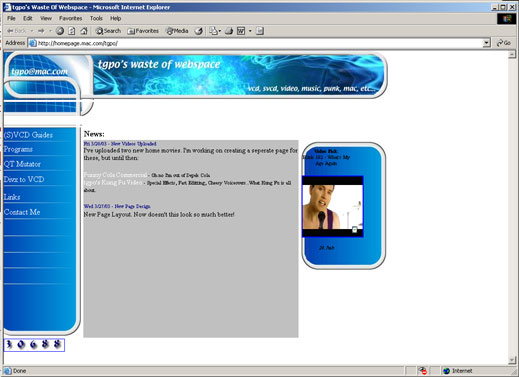Viewport: 519px width, 377px height.
Task: Stop loading the page
Action: (x=60, y=31)
